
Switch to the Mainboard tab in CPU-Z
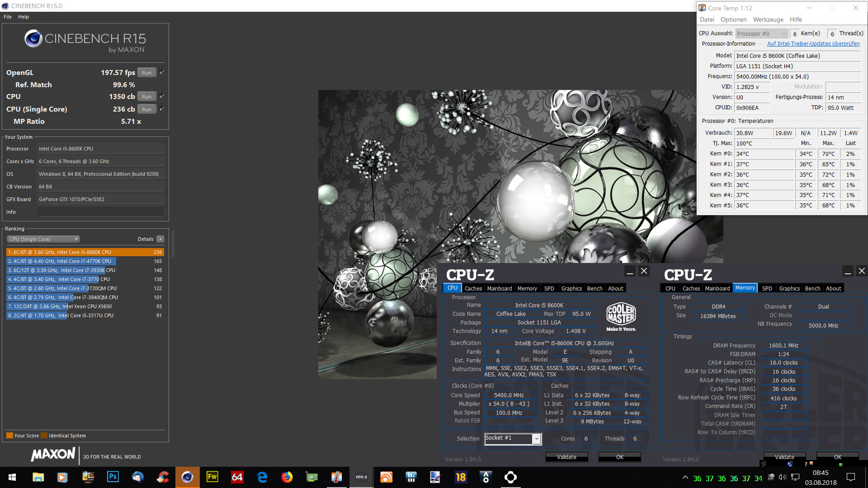pyautogui.click(x=499, y=288)
